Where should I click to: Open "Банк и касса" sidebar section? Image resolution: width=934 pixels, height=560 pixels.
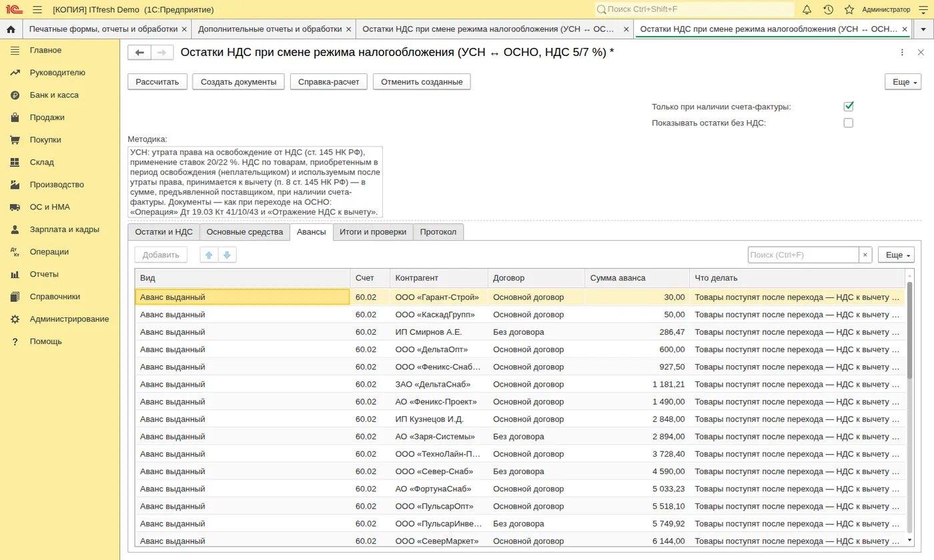click(54, 95)
